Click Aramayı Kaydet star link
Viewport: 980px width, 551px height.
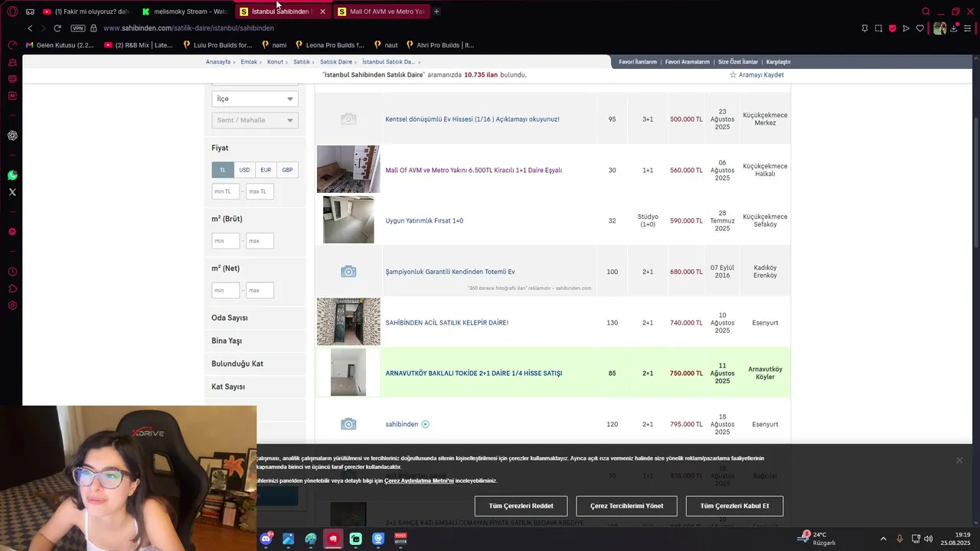(756, 75)
